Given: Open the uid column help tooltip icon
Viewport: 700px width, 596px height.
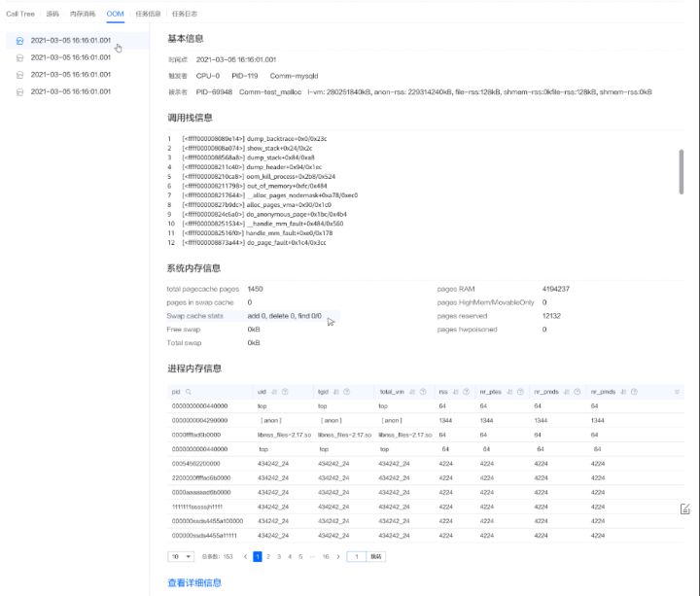Looking at the screenshot, I should click(285, 392).
